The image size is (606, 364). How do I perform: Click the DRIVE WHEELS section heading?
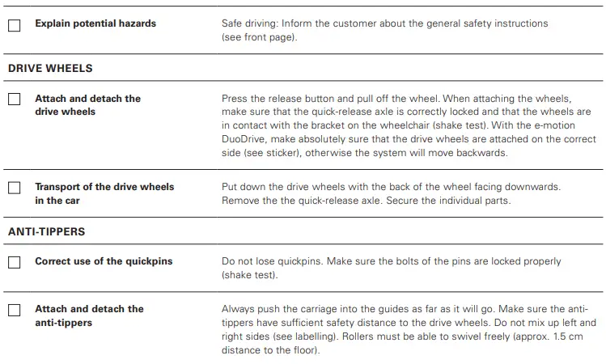(50, 69)
